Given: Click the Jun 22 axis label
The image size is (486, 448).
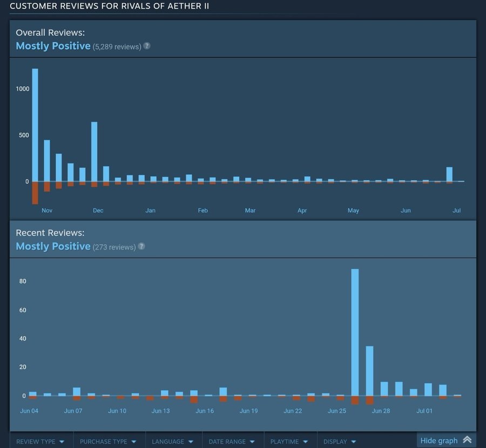Looking at the screenshot, I should pyautogui.click(x=293, y=411).
